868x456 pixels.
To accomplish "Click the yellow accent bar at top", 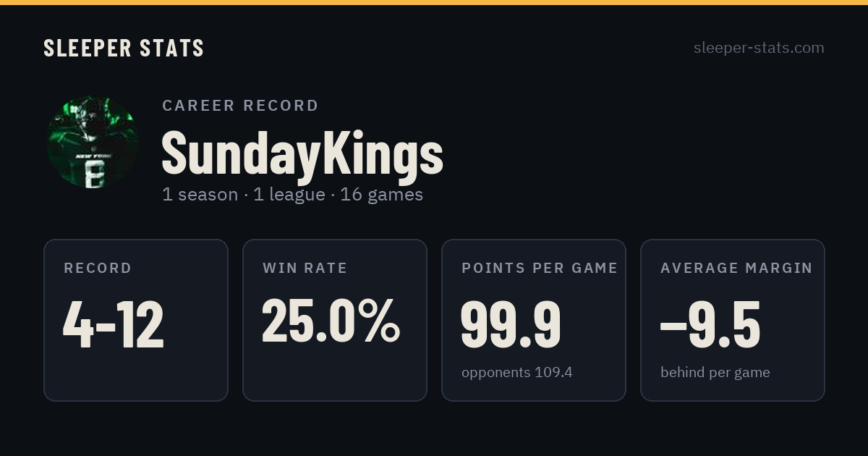I will pyautogui.click(x=434, y=2).
